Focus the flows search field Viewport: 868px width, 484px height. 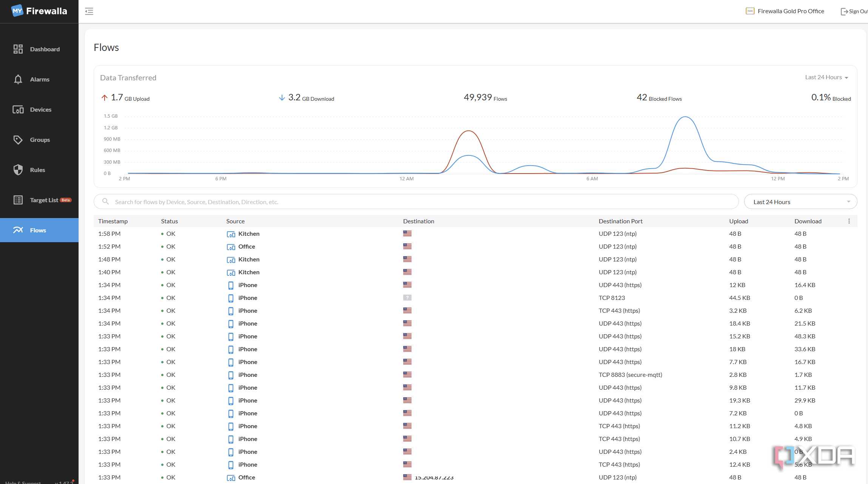(x=416, y=202)
